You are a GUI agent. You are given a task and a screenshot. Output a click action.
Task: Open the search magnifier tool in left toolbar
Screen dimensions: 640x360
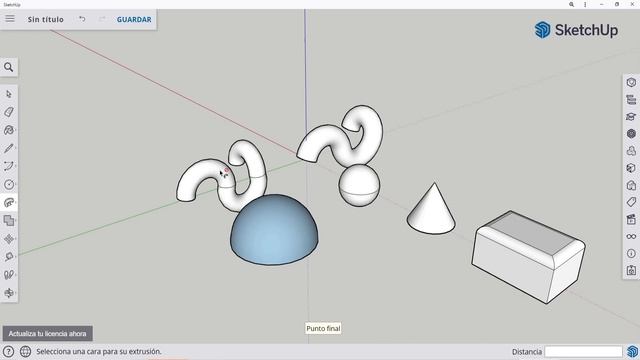[9, 67]
